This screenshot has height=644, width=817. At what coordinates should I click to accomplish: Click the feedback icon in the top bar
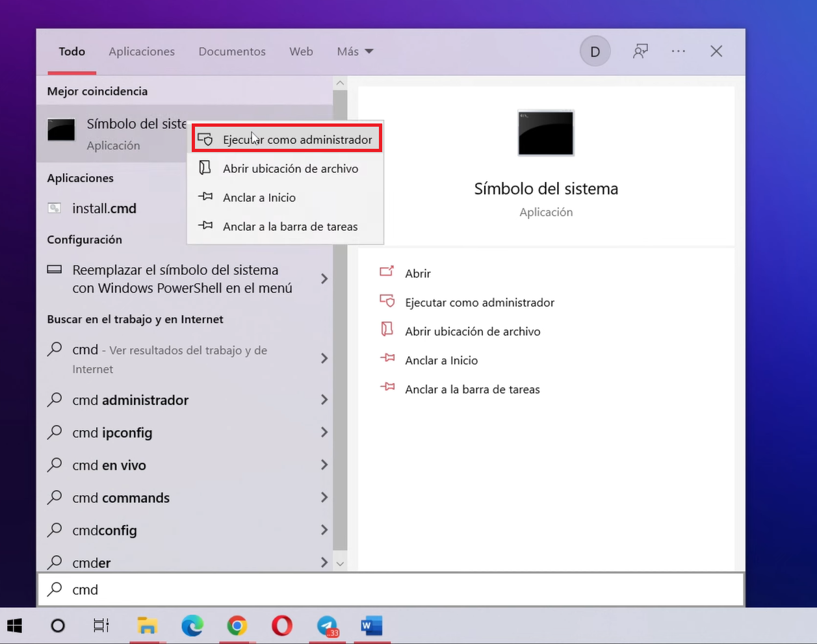point(640,51)
